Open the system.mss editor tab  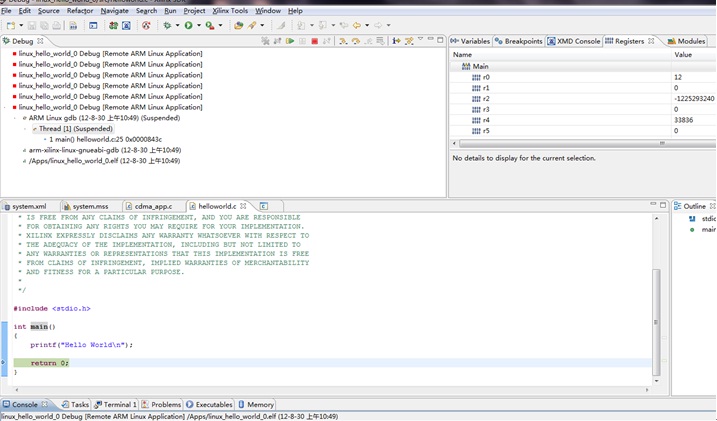(86, 206)
